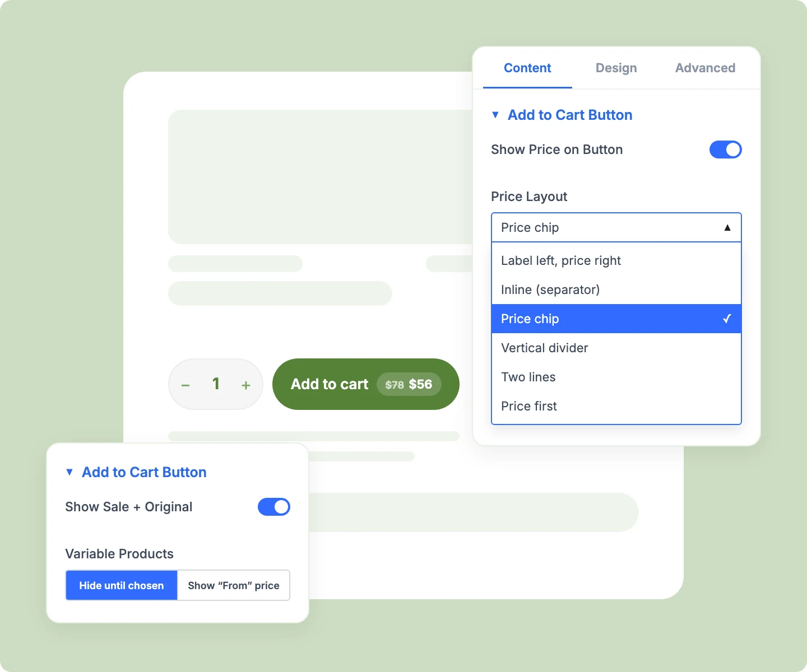
Task: Select Show "From" price option
Action: tap(234, 585)
